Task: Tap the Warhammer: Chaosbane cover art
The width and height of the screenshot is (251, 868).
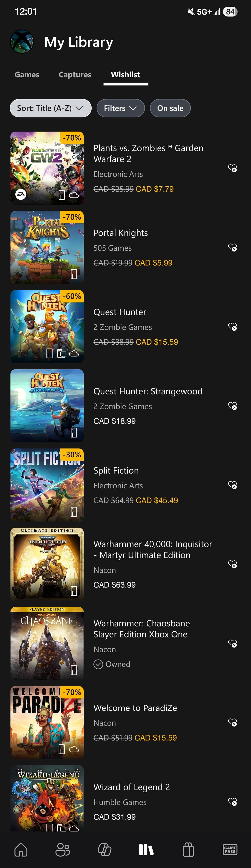Action: click(47, 643)
